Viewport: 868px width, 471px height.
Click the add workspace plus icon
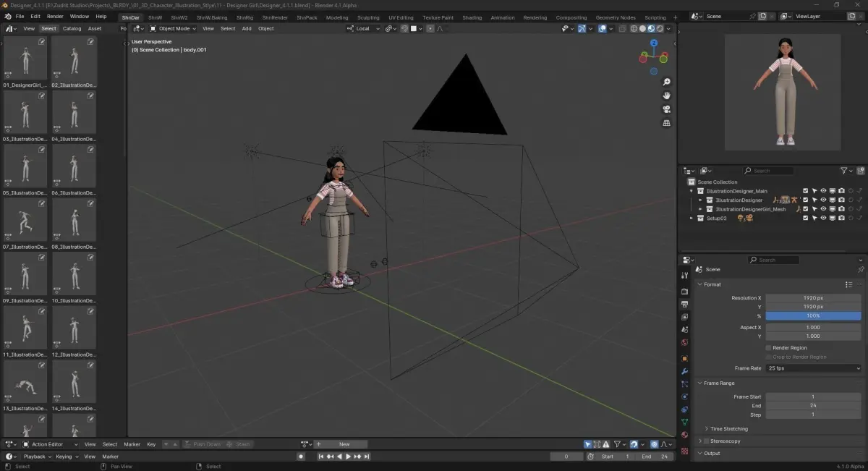676,17
